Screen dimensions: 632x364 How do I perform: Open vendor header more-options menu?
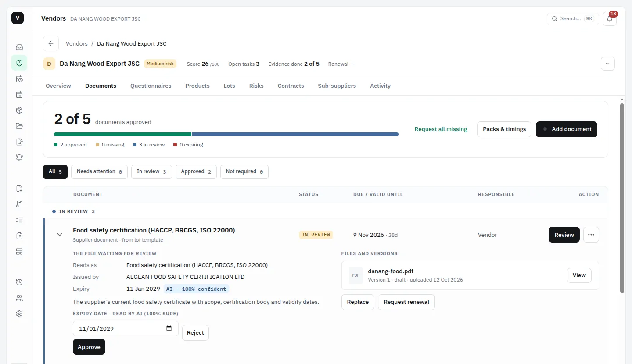pos(608,64)
